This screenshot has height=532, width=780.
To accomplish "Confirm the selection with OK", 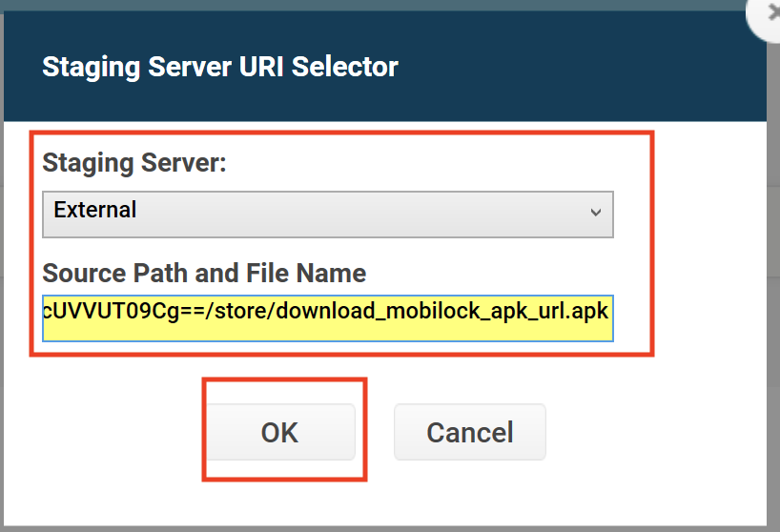I will [x=280, y=432].
